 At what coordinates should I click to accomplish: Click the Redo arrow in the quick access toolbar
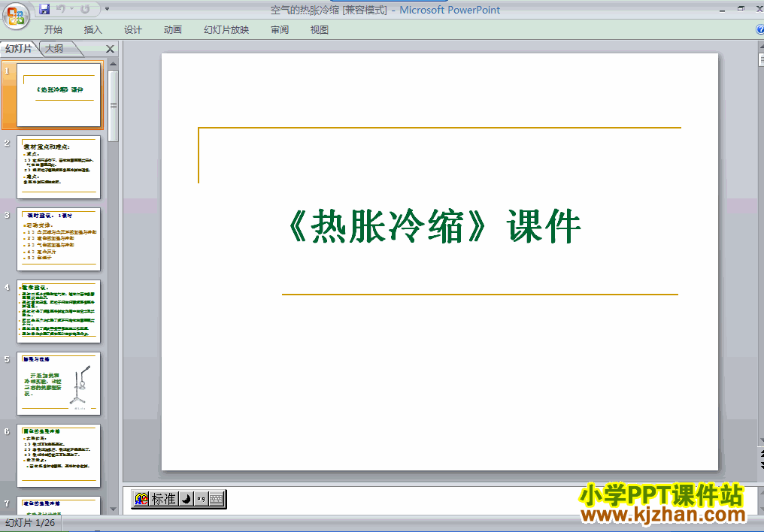(85, 9)
